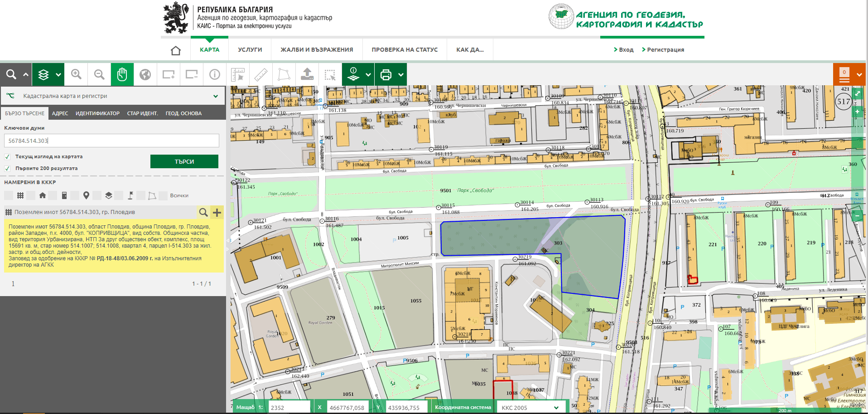The height and width of the screenshot is (414, 868).
Task: Toggle the 'Текущ изглед на картата' checkbox
Action: (7, 157)
